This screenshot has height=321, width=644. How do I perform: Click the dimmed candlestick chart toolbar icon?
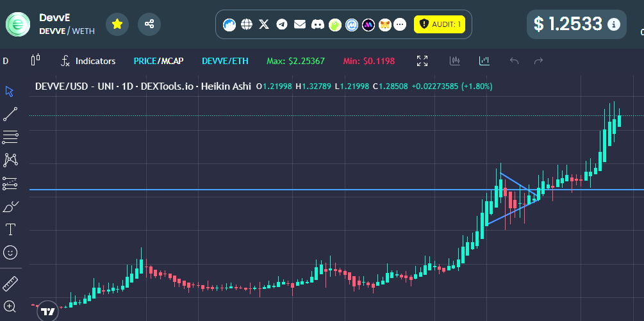click(455, 61)
